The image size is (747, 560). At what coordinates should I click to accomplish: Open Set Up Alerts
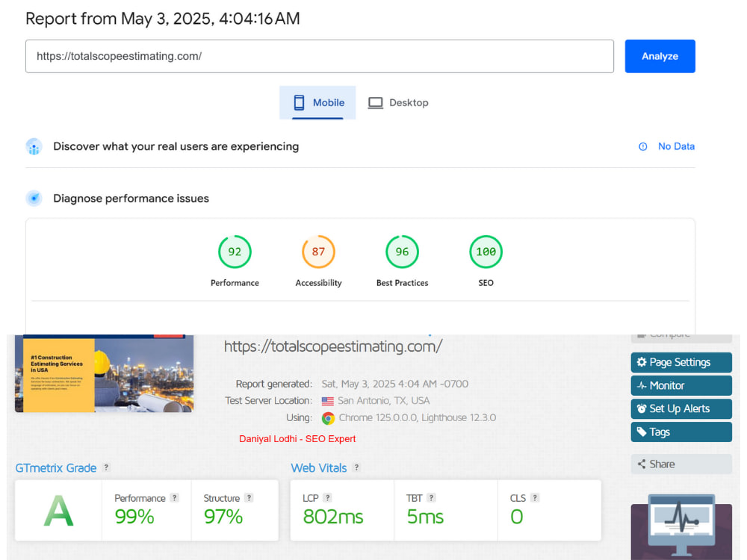(681, 408)
